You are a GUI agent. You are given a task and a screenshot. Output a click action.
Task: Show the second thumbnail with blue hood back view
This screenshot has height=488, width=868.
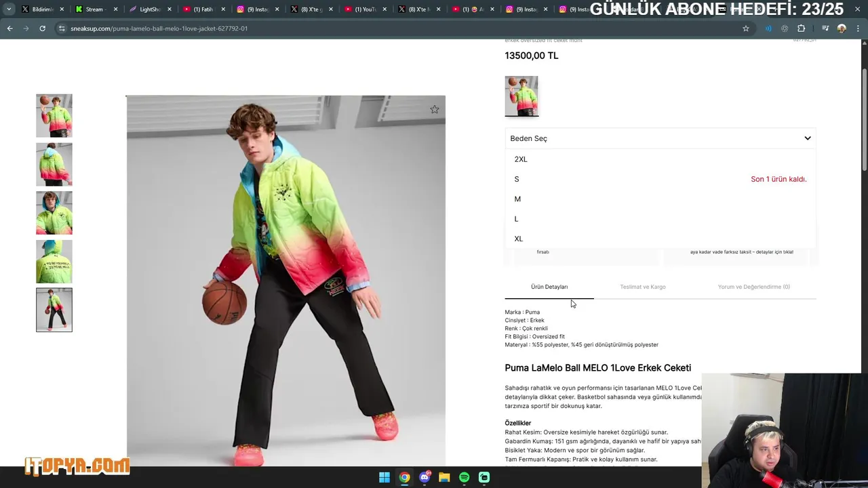54,165
